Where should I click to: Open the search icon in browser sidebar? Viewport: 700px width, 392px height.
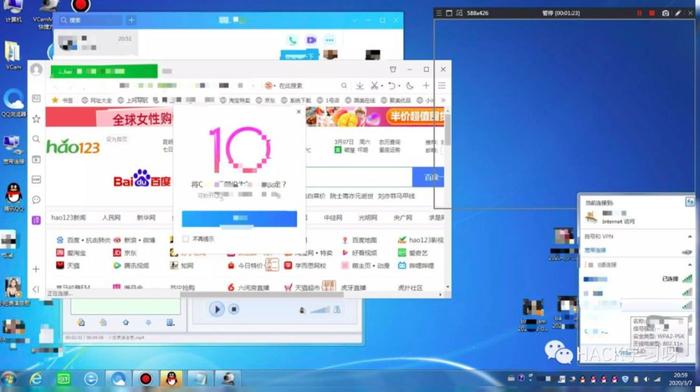36,139
